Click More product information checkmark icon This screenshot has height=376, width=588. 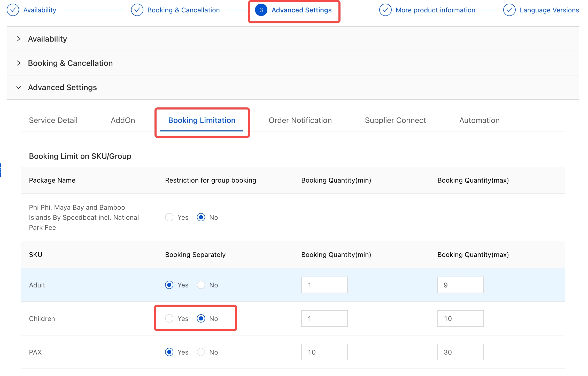point(385,10)
